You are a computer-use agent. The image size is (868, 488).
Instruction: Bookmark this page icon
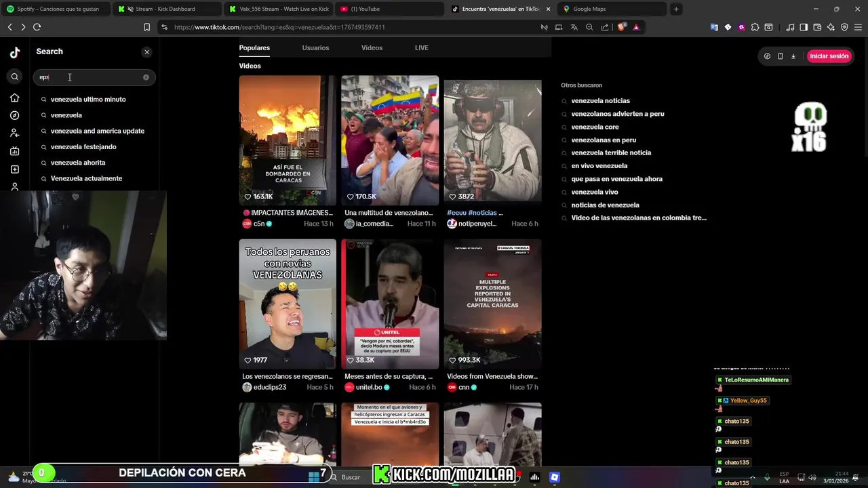pyautogui.click(x=146, y=27)
